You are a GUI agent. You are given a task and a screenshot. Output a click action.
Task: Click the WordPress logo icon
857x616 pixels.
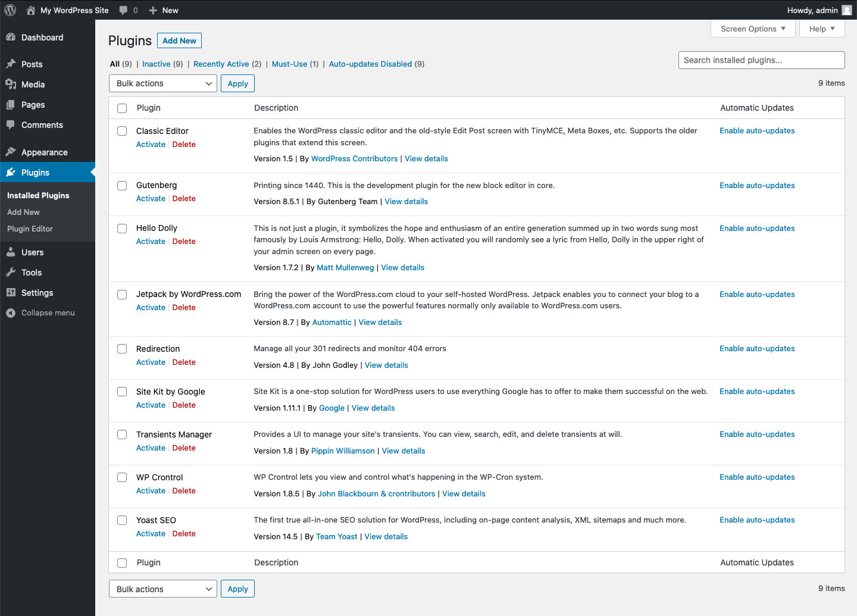[10, 10]
